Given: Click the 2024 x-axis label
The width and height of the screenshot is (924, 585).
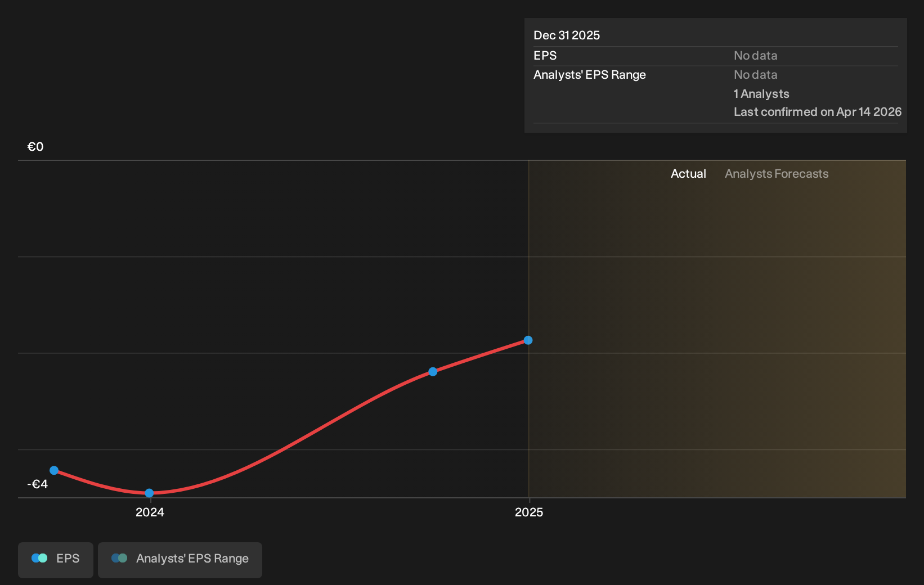Looking at the screenshot, I should click(150, 512).
